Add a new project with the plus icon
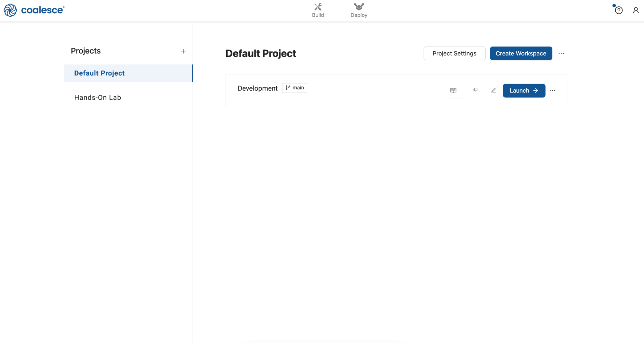Screen dimensions: 644x343 [x=183, y=51]
